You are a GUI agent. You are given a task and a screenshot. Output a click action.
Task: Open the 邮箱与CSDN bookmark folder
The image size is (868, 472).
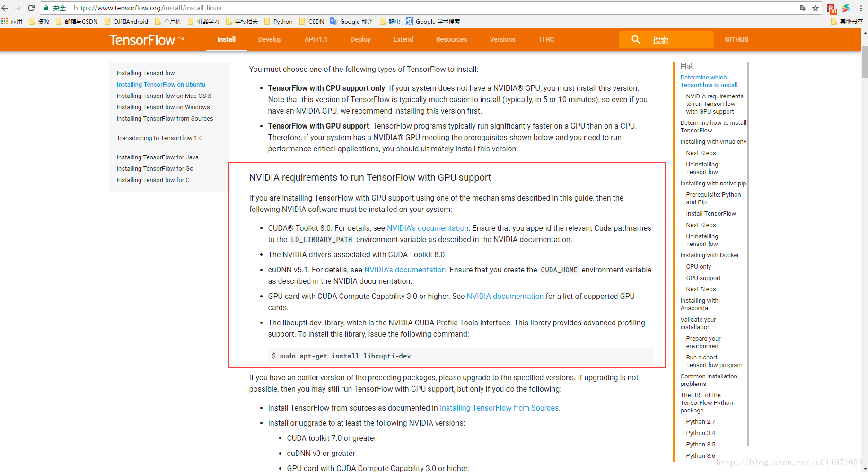click(x=77, y=21)
